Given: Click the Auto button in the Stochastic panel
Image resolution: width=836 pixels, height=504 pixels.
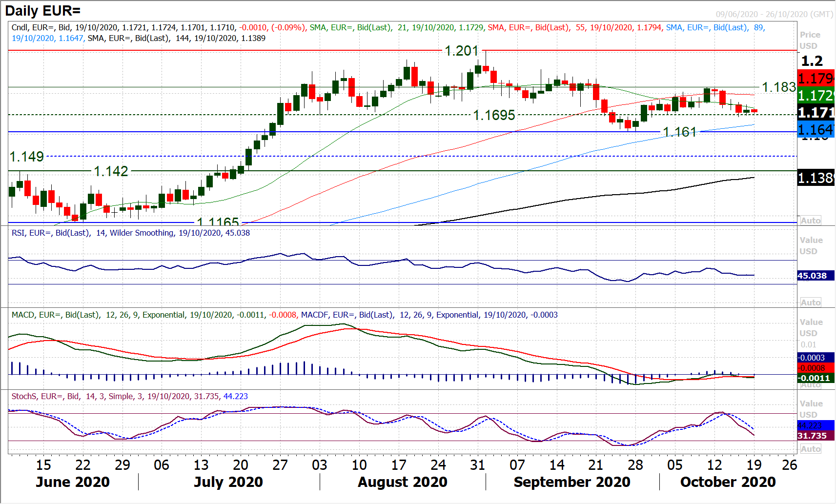Looking at the screenshot, I should tap(810, 449).
